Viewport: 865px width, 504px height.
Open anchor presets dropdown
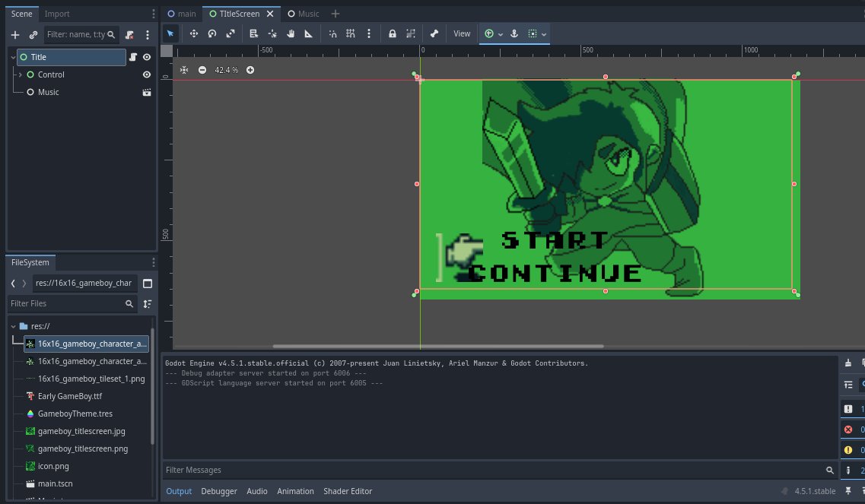point(493,33)
